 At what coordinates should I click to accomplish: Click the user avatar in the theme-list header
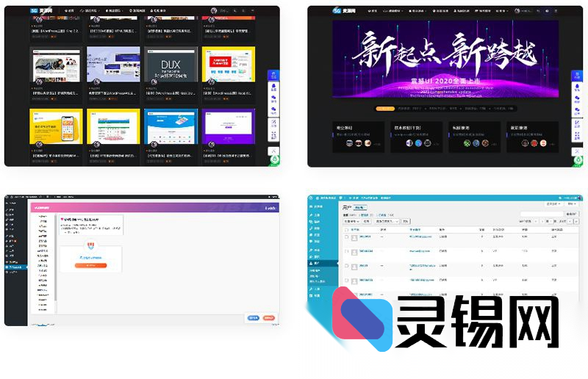click(x=214, y=10)
